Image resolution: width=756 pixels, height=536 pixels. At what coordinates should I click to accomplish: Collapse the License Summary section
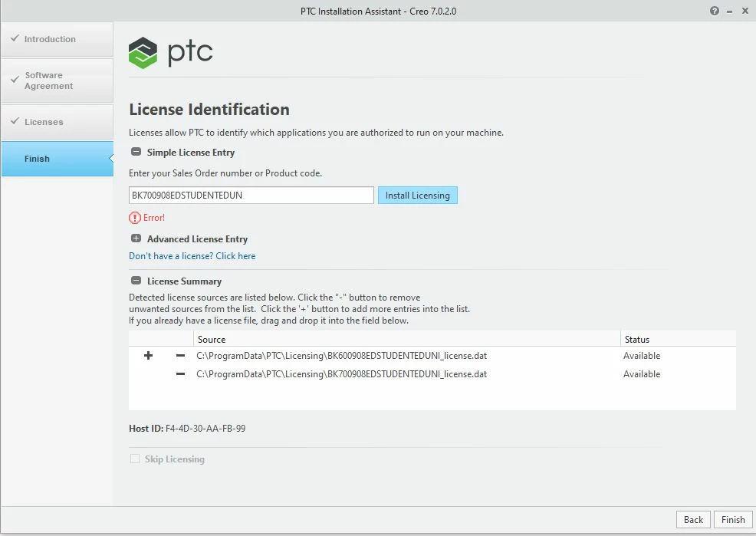click(136, 281)
